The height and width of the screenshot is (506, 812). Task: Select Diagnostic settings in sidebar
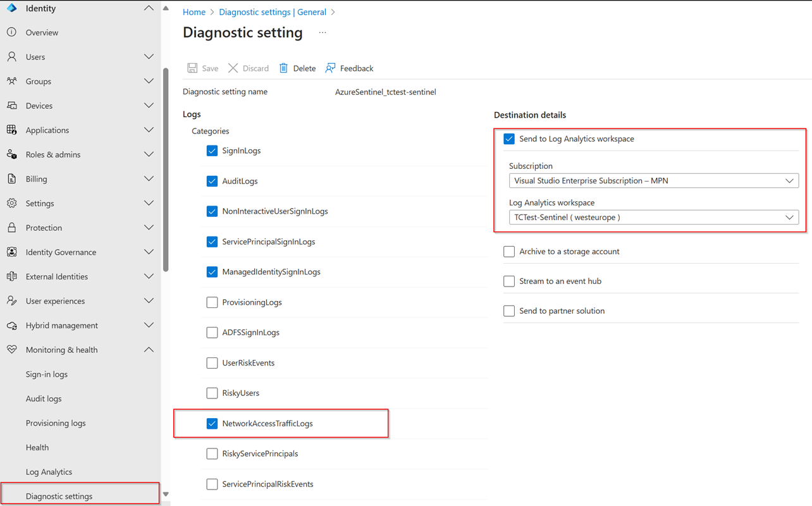[x=59, y=496]
